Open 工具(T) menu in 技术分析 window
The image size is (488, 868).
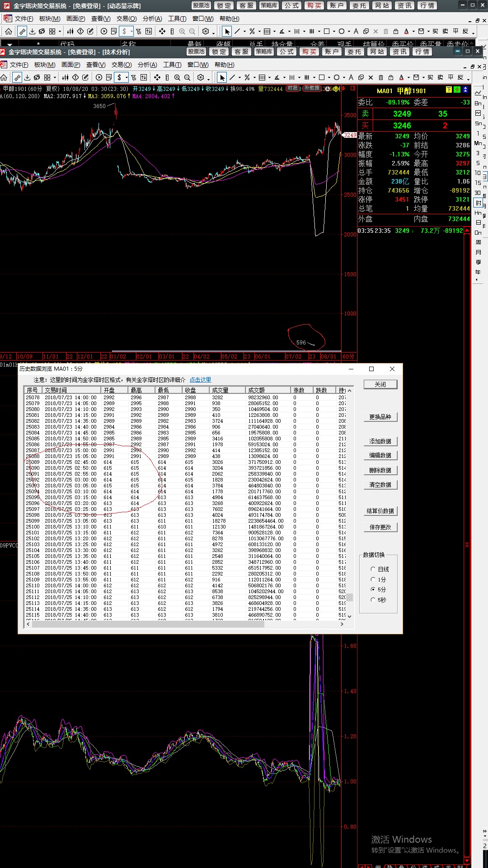(x=172, y=65)
